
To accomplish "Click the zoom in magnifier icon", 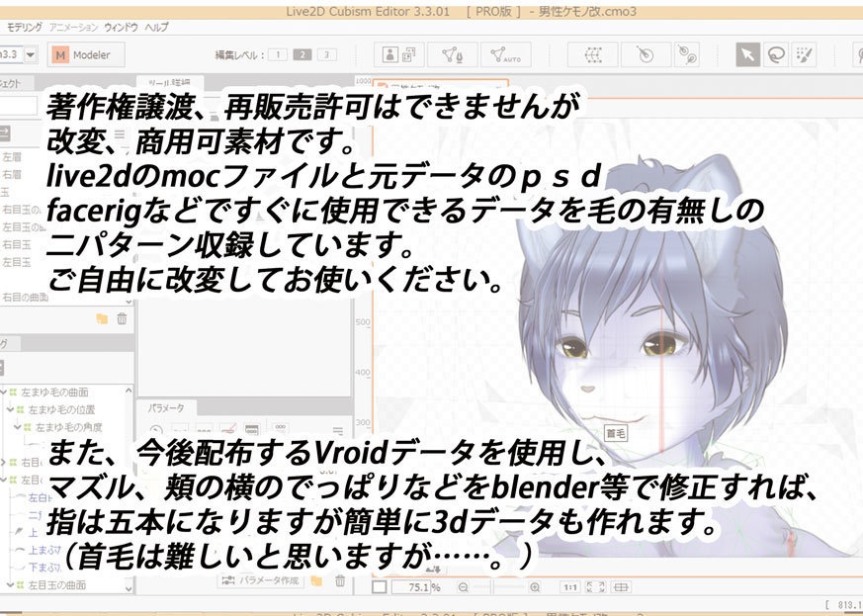I will click(535, 587).
